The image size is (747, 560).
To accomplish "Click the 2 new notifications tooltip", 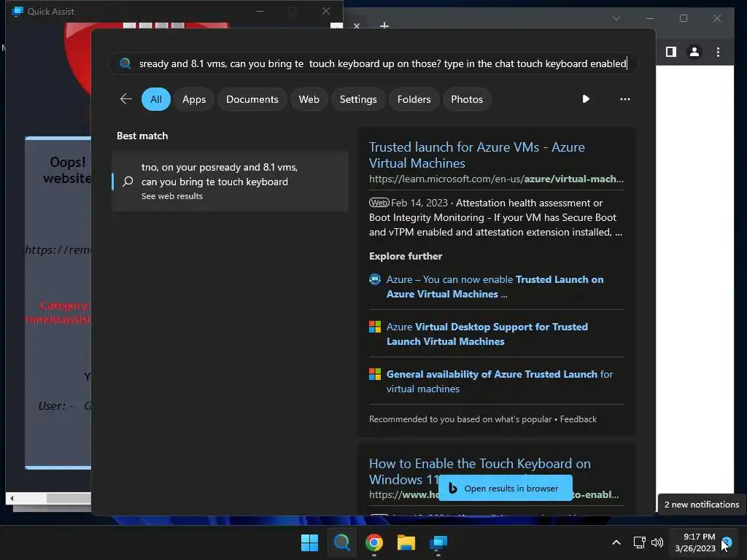I will (701, 505).
